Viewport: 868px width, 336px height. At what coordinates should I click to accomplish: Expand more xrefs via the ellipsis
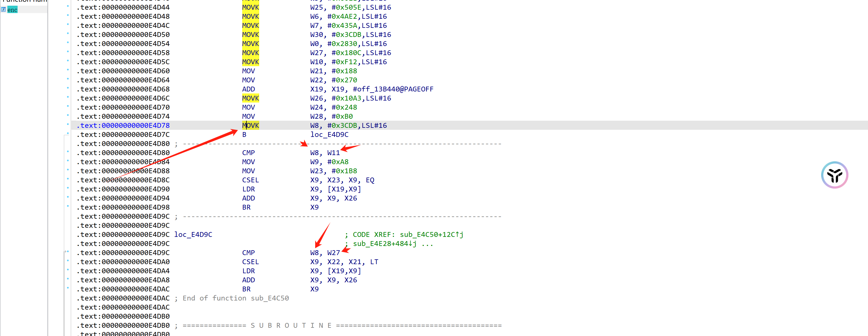pyautogui.click(x=427, y=244)
